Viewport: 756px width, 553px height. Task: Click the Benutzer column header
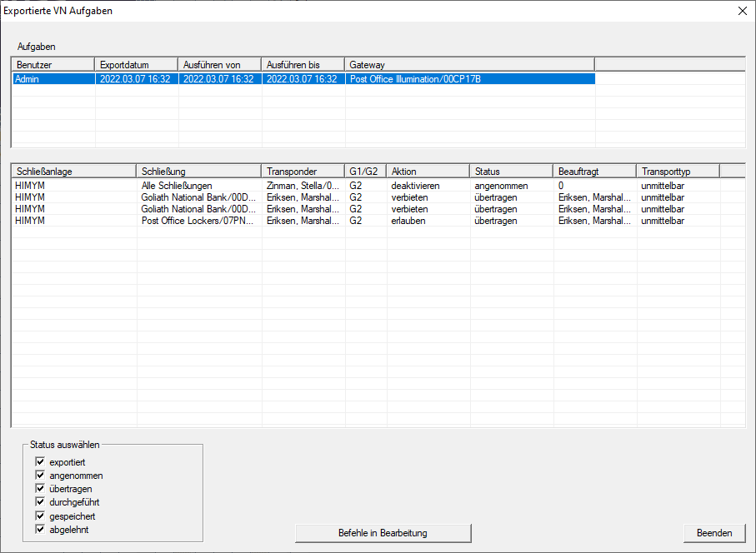53,64
